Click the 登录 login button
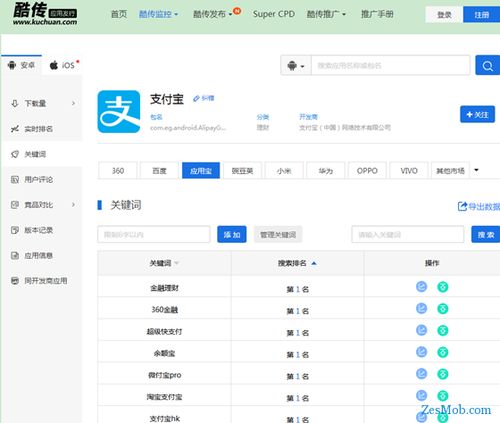Viewport: 500px width, 423px height. click(444, 15)
